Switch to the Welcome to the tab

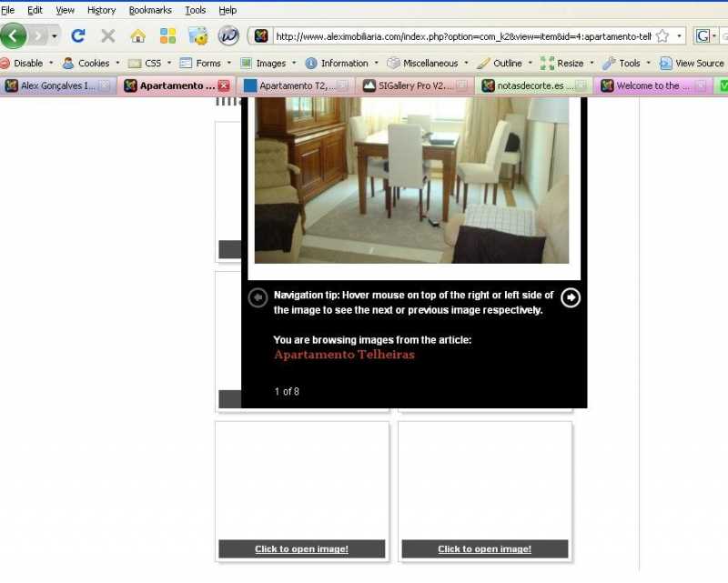[x=653, y=85]
